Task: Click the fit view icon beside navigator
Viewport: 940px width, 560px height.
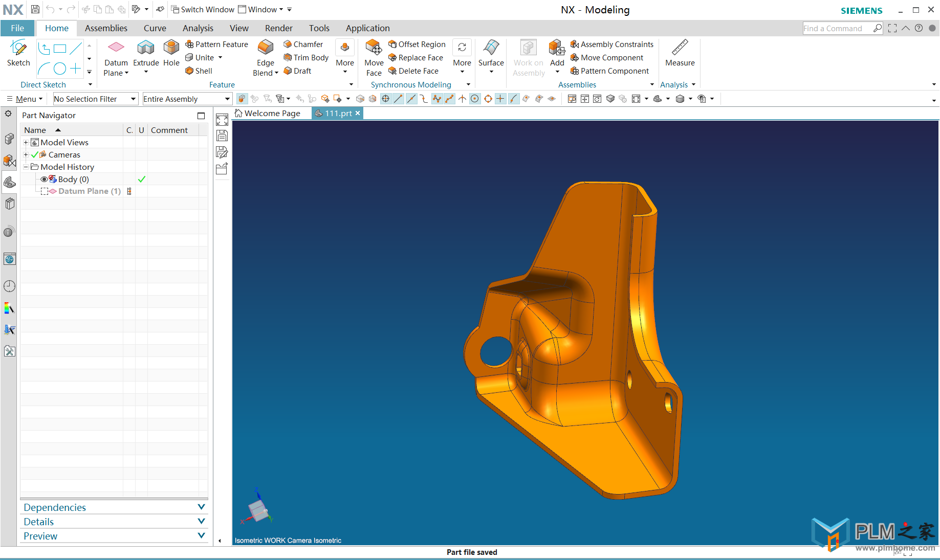Action: [x=222, y=120]
